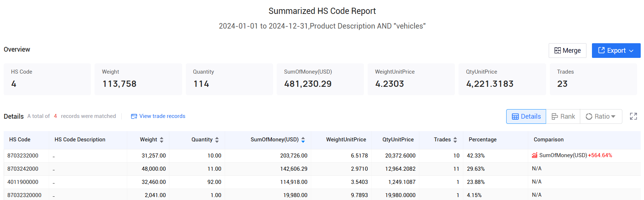Image resolution: width=644 pixels, height=200 pixels.
Task: Click the trend chart icon in Comparison
Action: [x=535, y=155]
